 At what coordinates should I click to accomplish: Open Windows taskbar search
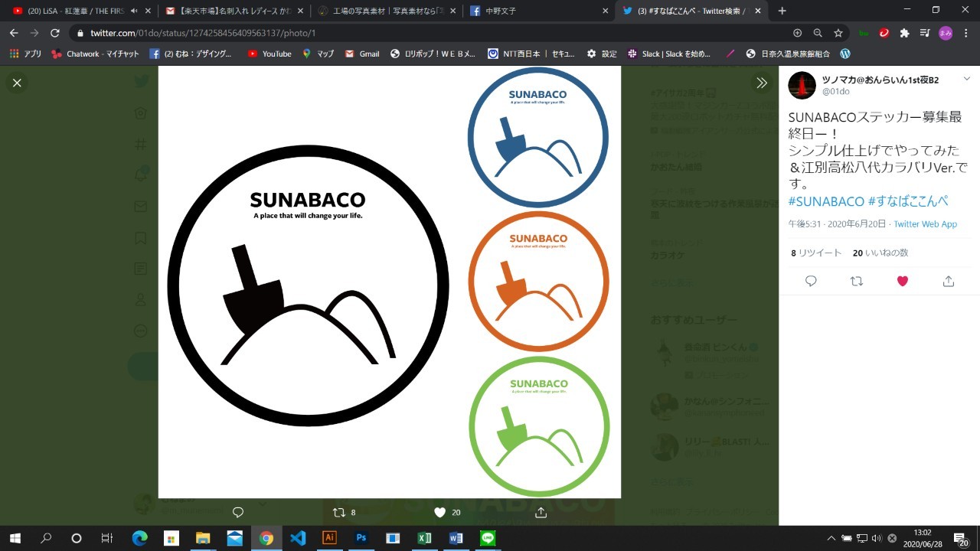coord(45,538)
